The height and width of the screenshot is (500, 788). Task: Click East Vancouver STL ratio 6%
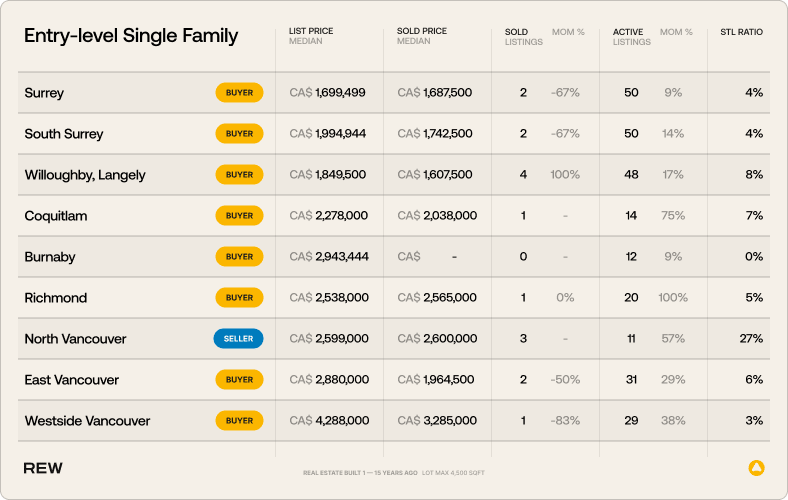point(754,379)
